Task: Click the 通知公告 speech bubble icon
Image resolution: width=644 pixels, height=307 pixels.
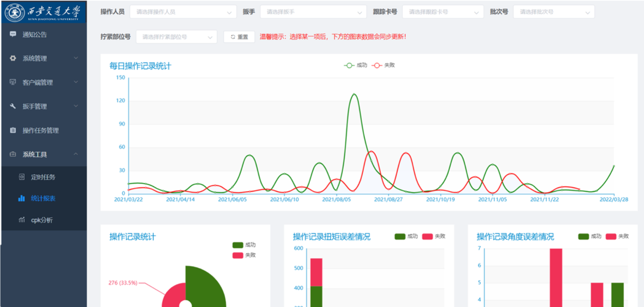Action: (13, 35)
